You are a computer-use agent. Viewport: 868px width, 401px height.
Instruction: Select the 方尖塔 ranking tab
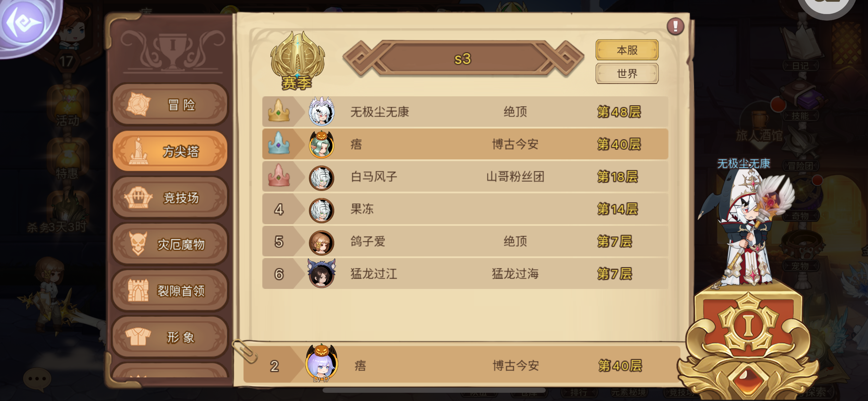[170, 151]
